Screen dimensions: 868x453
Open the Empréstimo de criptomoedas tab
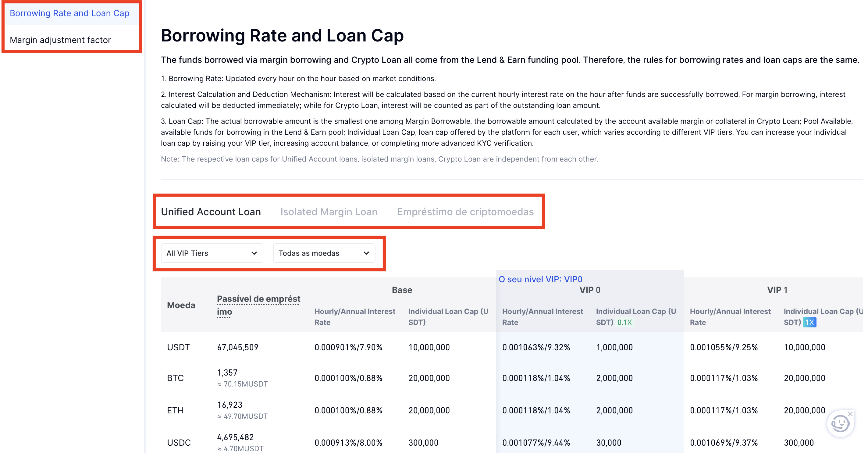pyautogui.click(x=465, y=212)
